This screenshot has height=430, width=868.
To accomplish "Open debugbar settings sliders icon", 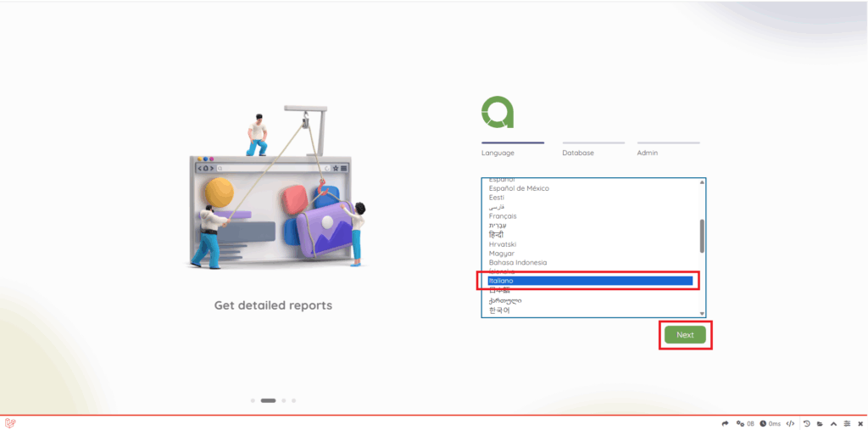I will point(846,423).
